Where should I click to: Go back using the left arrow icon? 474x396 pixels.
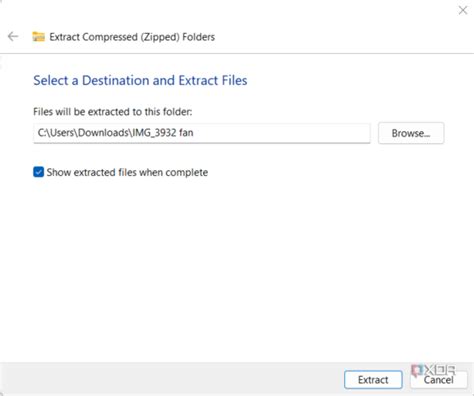click(x=13, y=36)
